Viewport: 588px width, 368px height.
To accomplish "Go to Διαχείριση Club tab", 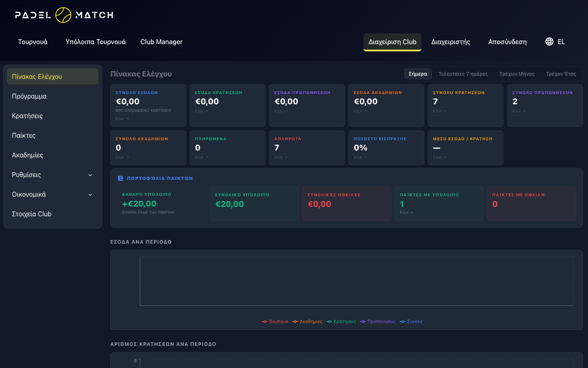I will (392, 42).
